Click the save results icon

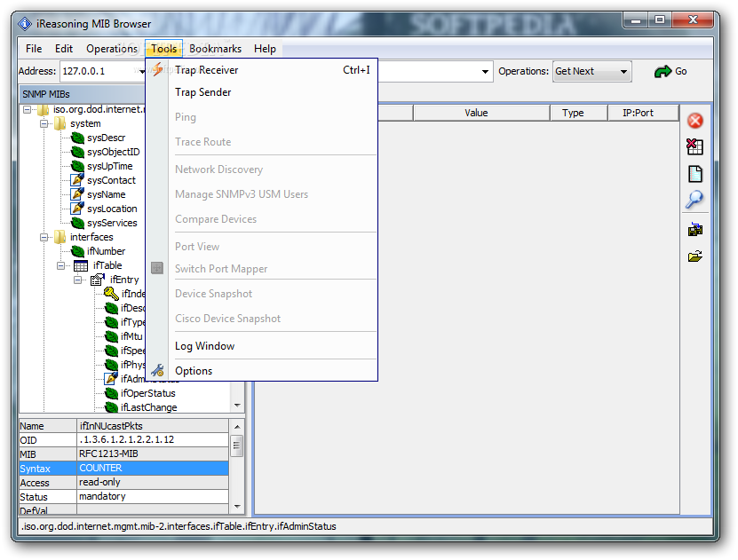pyautogui.click(x=695, y=230)
